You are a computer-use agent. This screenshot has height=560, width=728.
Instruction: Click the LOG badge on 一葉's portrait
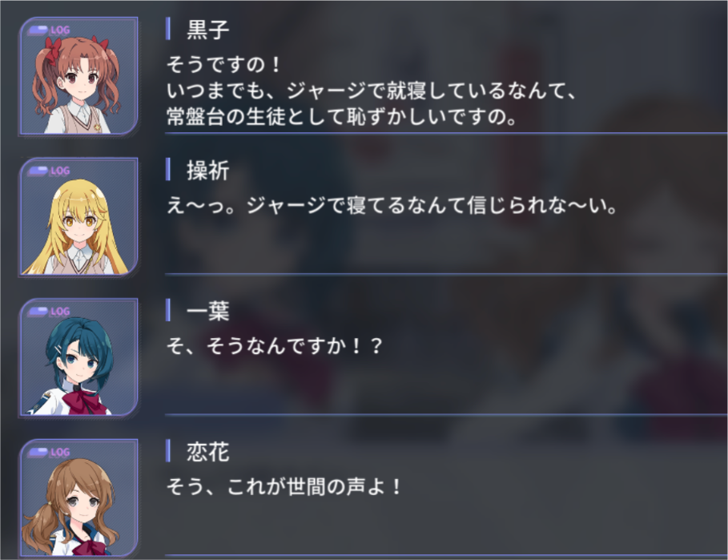coord(49,312)
